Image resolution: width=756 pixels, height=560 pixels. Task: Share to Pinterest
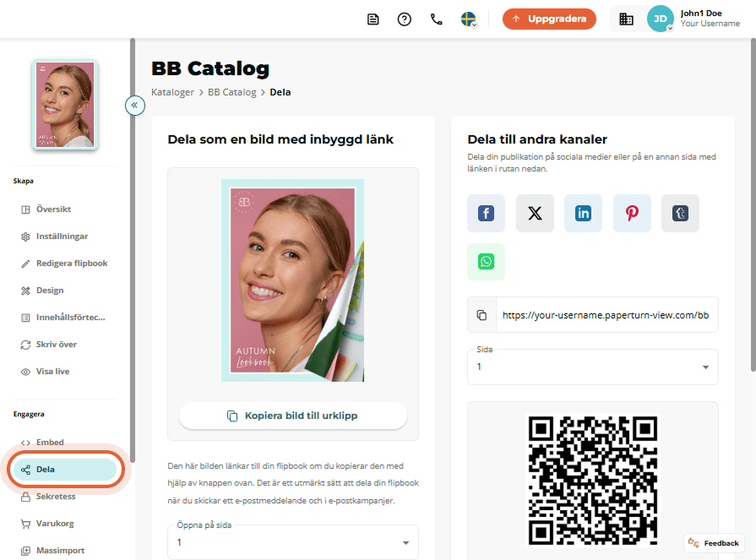[x=632, y=213]
